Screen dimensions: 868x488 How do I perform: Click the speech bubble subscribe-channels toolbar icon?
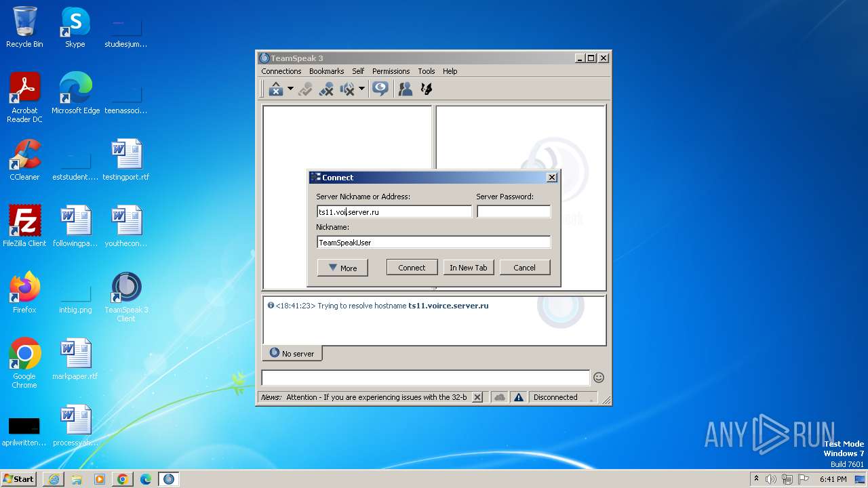click(x=380, y=89)
